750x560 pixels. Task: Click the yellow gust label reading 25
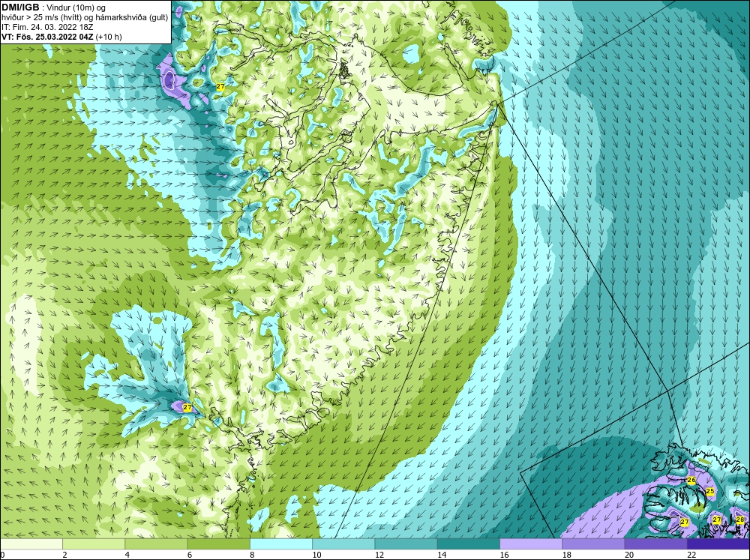709,491
